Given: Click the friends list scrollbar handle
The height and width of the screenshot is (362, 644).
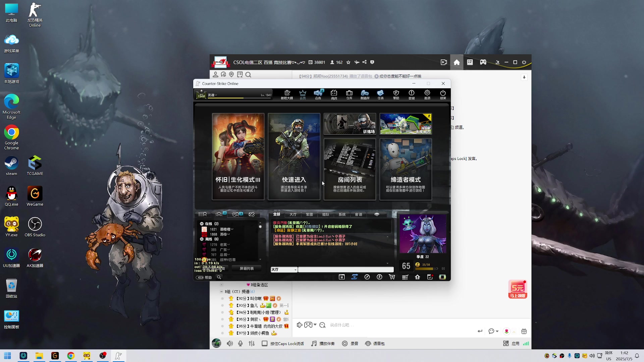Looking at the screenshot, I should pyautogui.click(x=260, y=227).
